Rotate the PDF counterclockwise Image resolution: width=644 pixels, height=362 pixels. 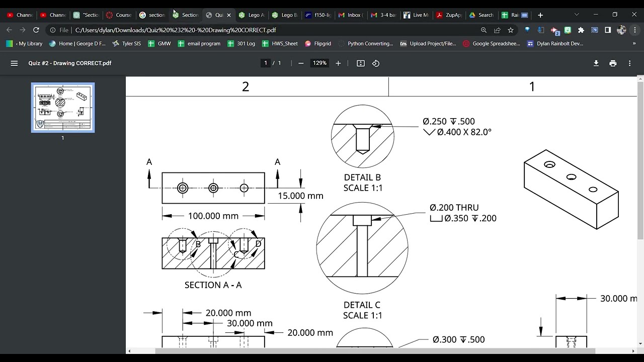[376, 63]
